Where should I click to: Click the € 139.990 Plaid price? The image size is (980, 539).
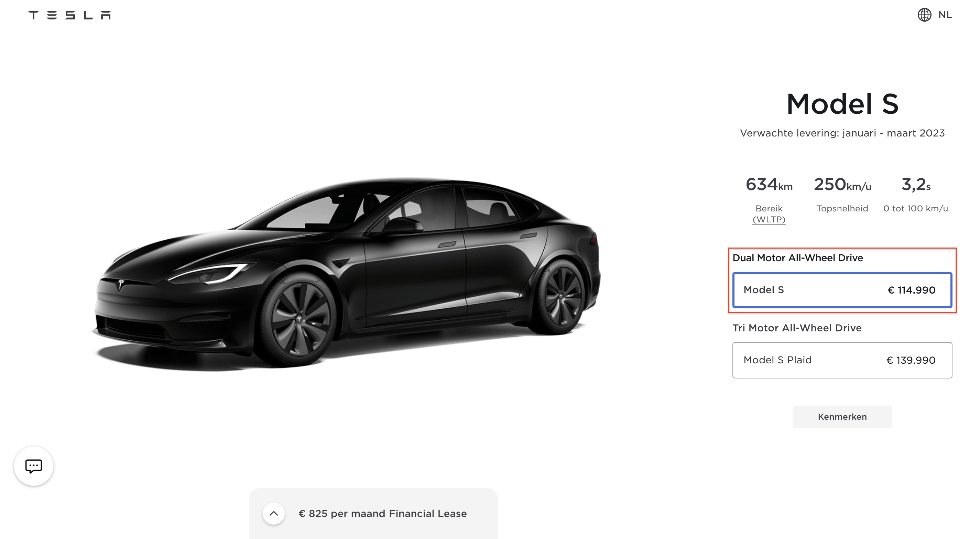coord(911,360)
